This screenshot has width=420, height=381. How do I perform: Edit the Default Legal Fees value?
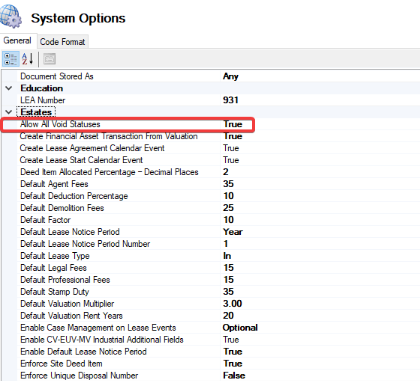[x=228, y=268]
